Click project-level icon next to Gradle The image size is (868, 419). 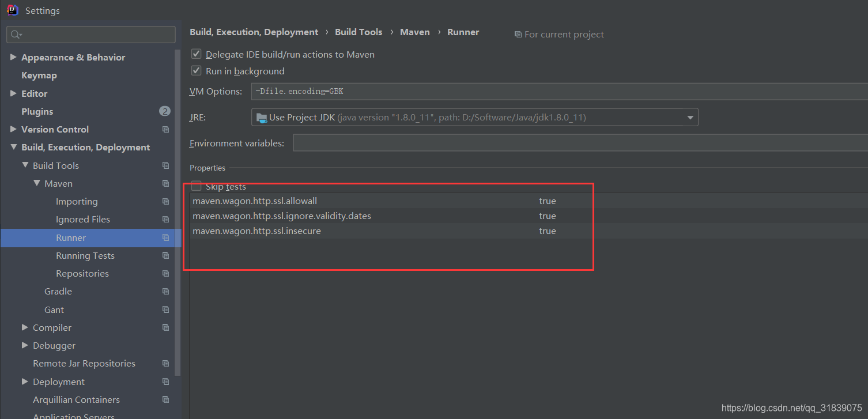pyautogui.click(x=166, y=292)
